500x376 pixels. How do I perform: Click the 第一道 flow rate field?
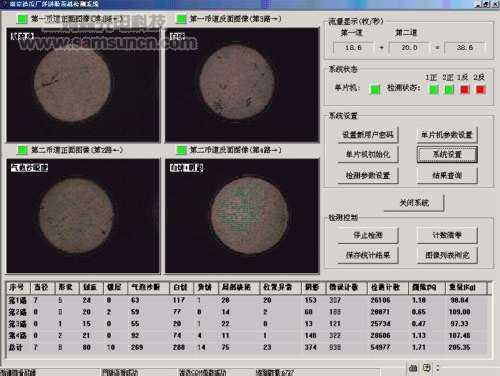click(353, 48)
